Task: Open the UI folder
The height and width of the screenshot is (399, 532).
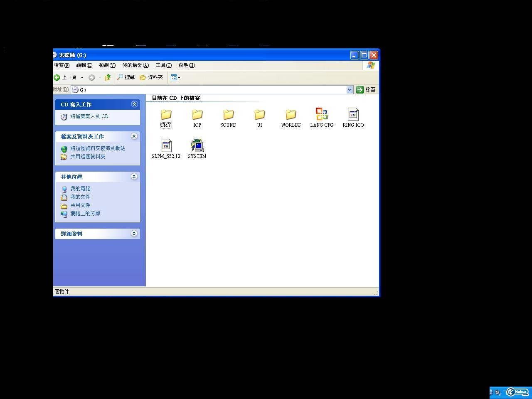Action: tap(259, 118)
